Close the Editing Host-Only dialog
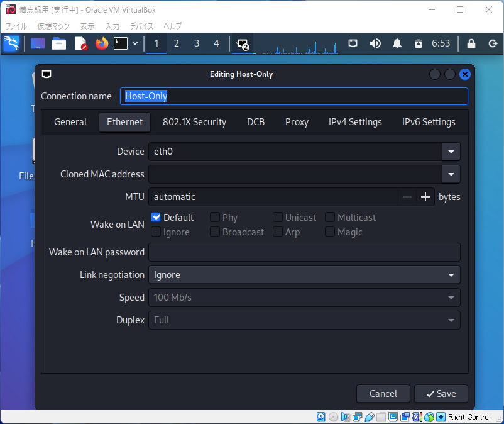Viewport: 504px width, 424px height. (x=465, y=74)
